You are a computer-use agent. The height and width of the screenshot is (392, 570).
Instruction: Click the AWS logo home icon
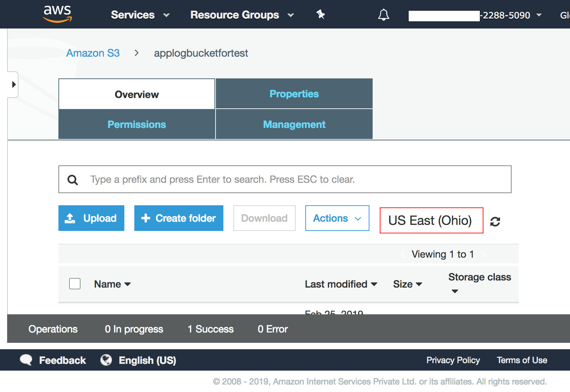pyautogui.click(x=57, y=14)
